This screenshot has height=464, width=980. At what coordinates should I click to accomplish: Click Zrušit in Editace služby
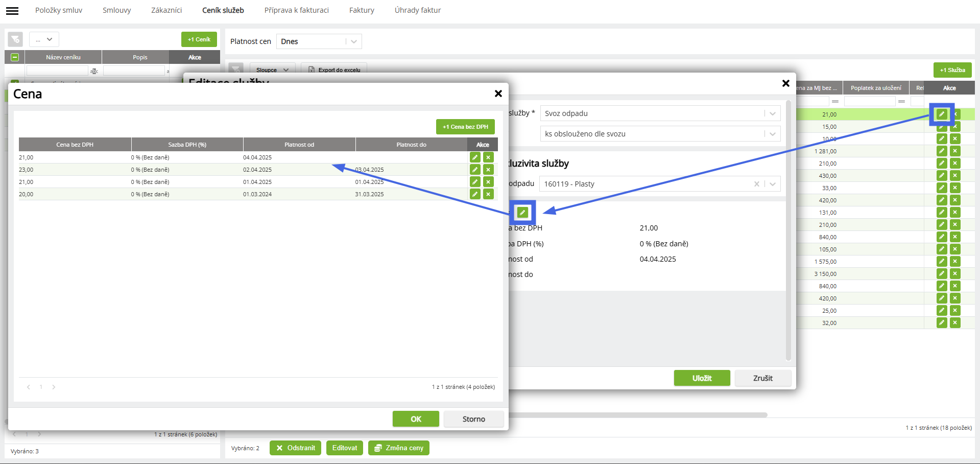763,378
